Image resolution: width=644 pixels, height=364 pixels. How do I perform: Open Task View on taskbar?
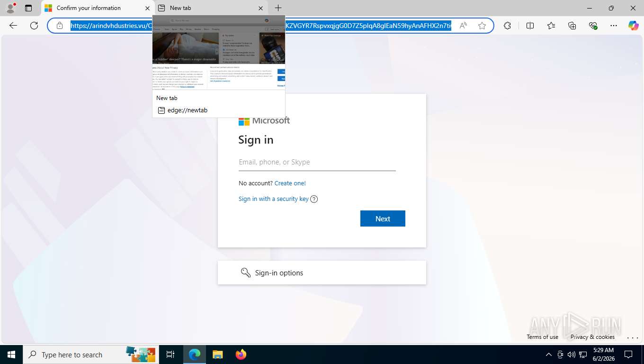(x=170, y=355)
